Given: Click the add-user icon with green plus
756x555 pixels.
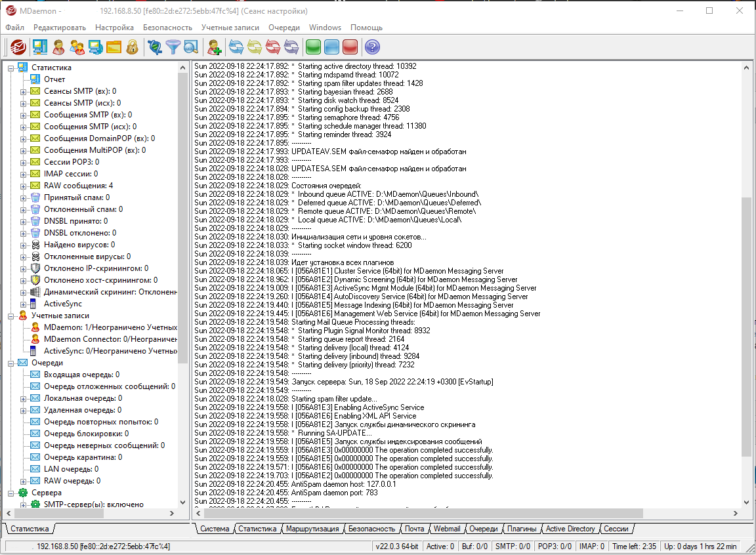Looking at the screenshot, I should (214, 47).
